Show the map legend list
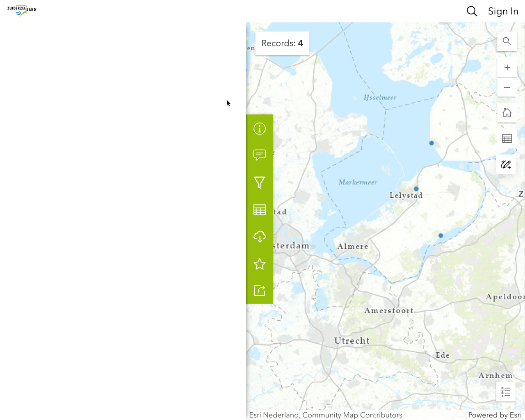Image resolution: width=525 pixels, height=420 pixels. pyautogui.click(x=505, y=392)
